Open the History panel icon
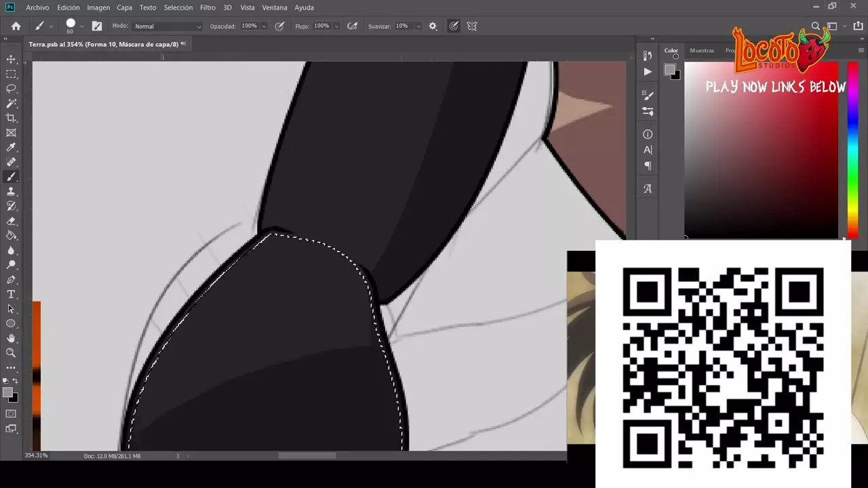The image size is (868, 488). tap(648, 56)
